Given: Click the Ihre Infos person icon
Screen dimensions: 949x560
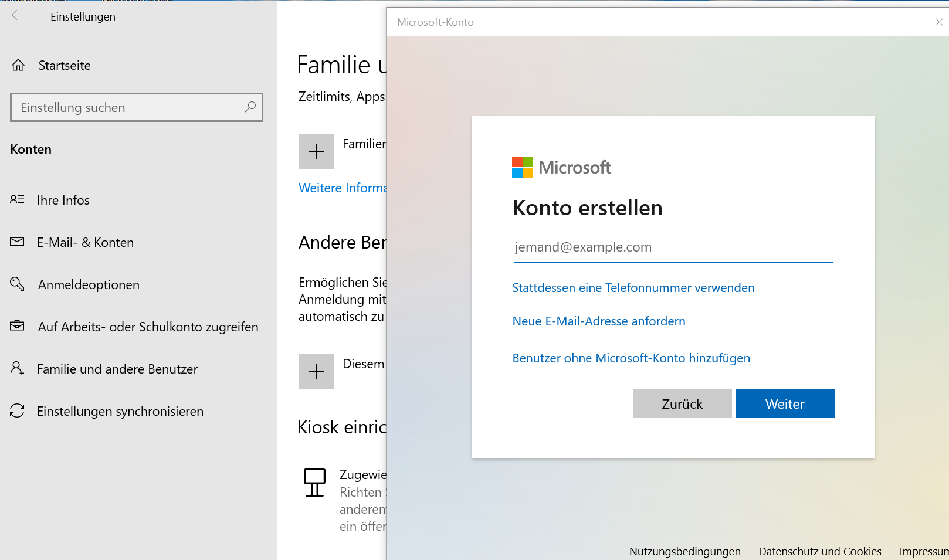Looking at the screenshot, I should pos(17,199).
